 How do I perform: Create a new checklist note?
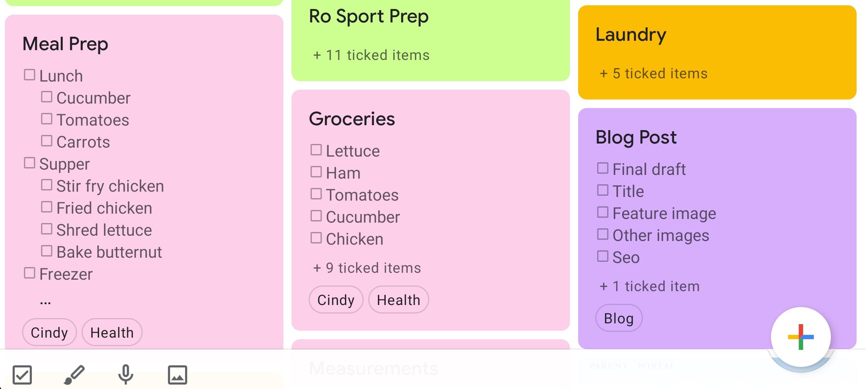[x=22, y=375]
